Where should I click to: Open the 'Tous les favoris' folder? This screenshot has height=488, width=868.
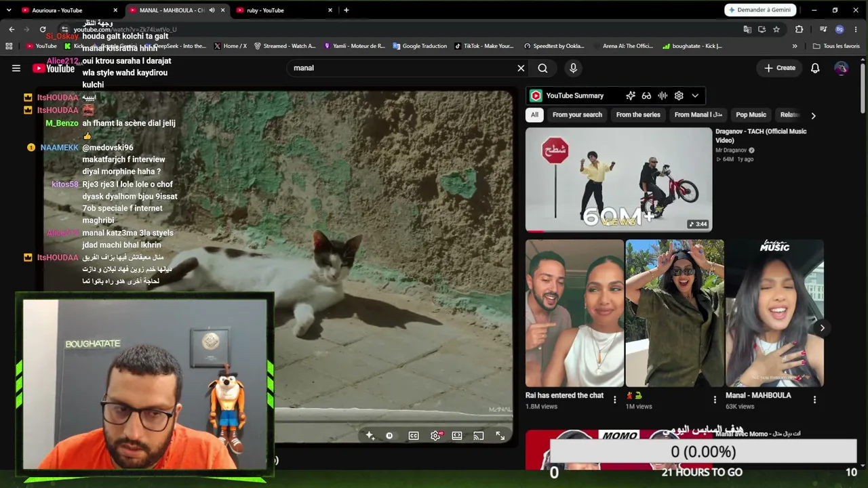click(x=836, y=46)
